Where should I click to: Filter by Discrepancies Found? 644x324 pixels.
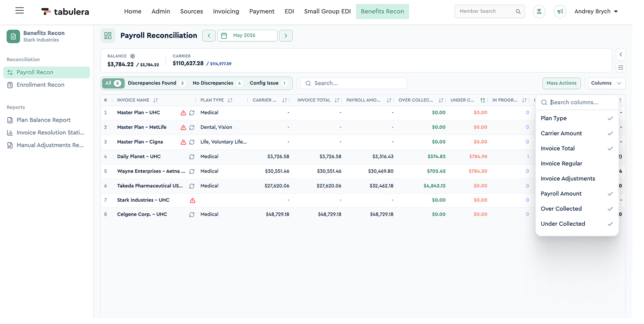[156, 83]
